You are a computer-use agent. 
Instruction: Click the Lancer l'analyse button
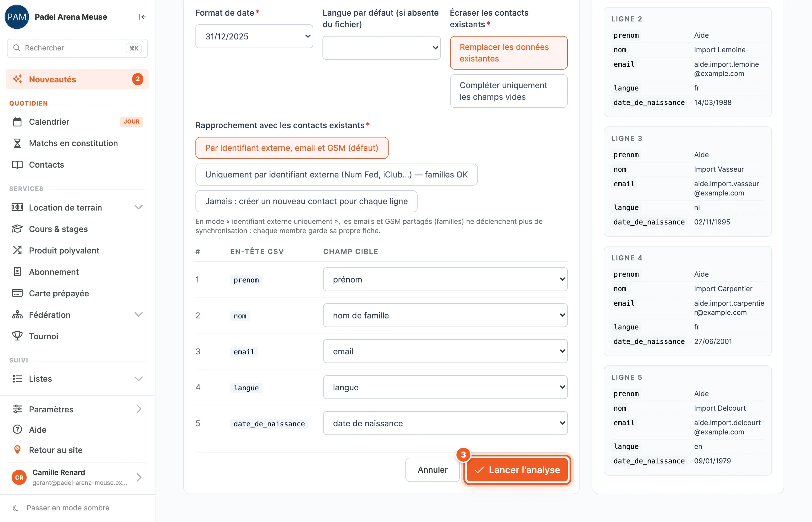coord(517,470)
